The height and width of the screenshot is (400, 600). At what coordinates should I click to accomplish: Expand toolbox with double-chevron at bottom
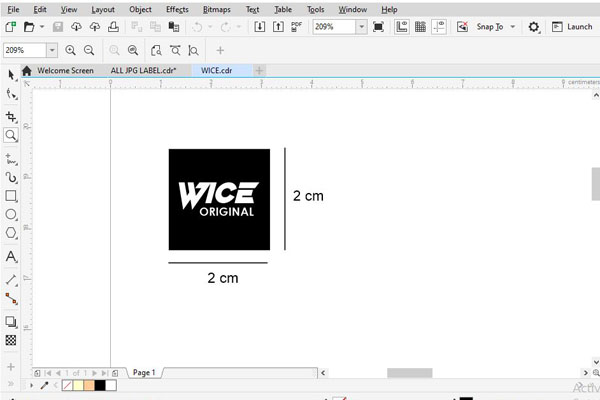pyautogui.click(x=11, y=384)
